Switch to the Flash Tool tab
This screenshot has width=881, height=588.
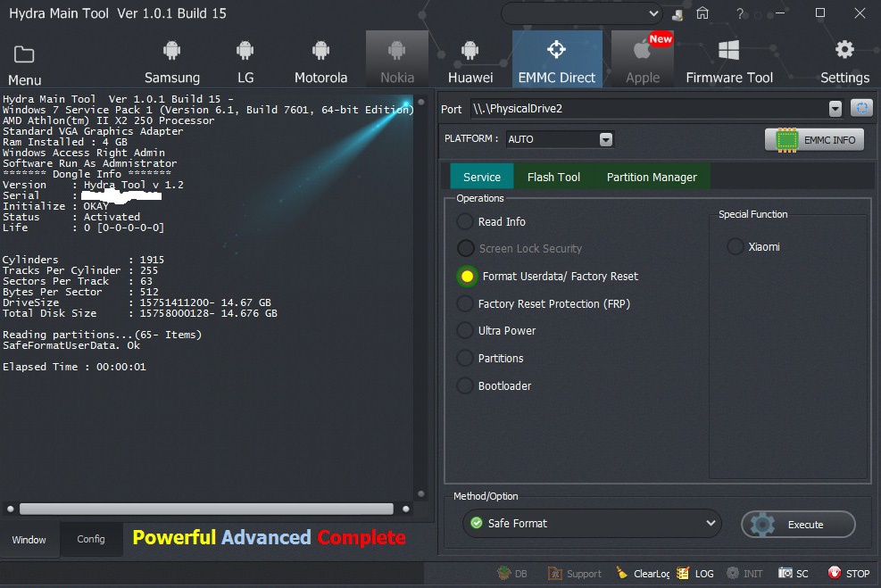tap(553, 177)
